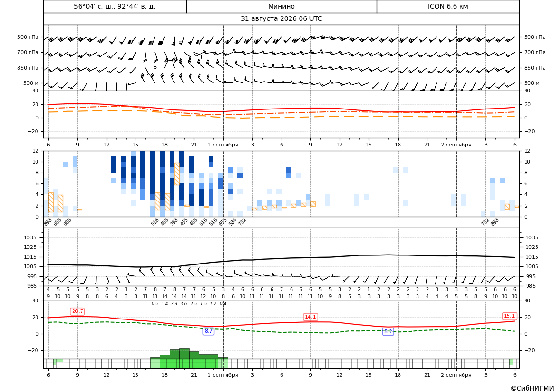This screenshot has width=554, height=392.
Task: Click the blue 8.7 minimum temperature label
Action: tap(209, 331)
